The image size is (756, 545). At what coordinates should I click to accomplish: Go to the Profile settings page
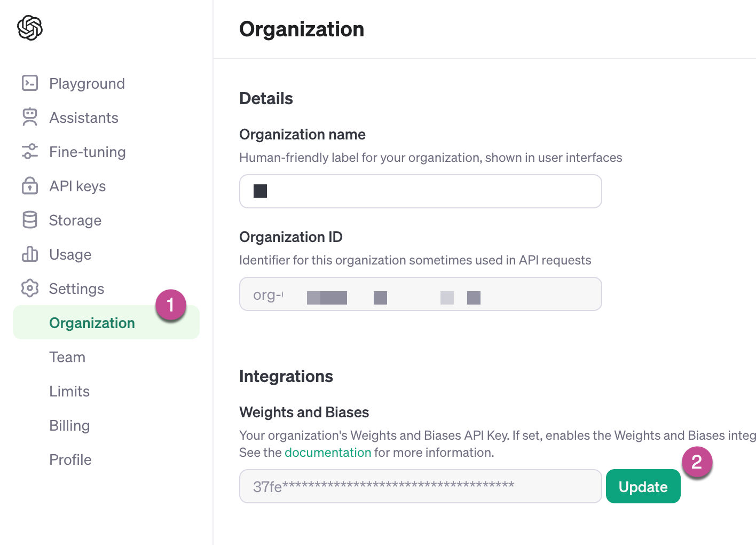click(x=70, y=460)
